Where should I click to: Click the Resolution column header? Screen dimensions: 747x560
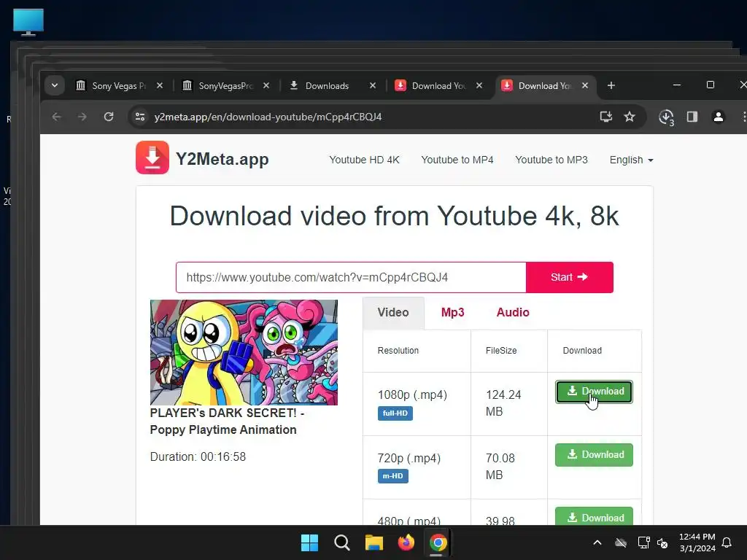tap(398, 351)
